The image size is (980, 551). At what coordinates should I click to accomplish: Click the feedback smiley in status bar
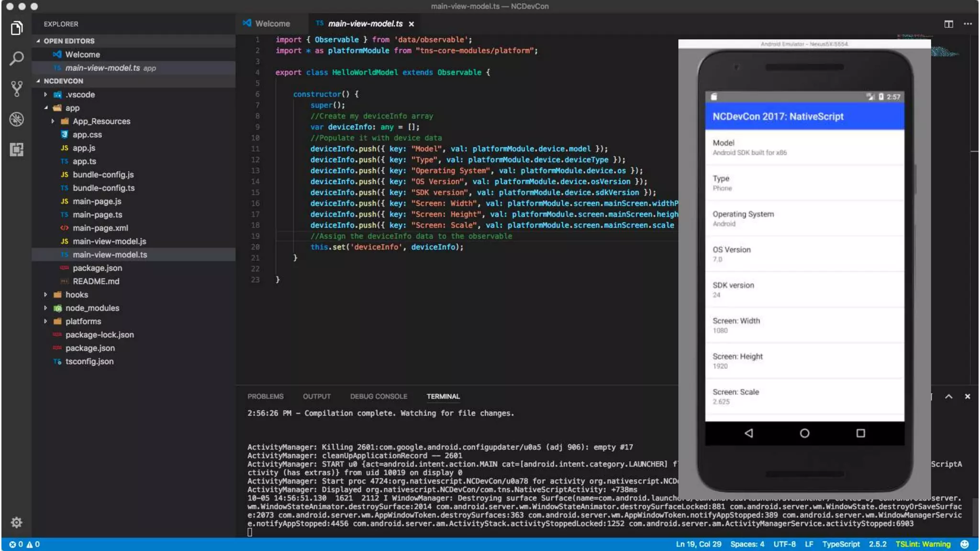pyautogui.click(x=964, y=544)
